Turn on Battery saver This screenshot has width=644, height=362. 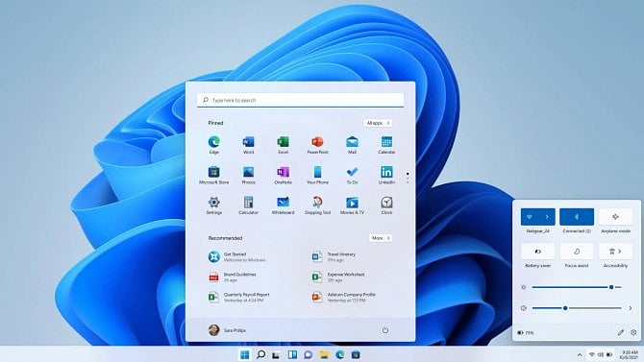click(537, 252)
